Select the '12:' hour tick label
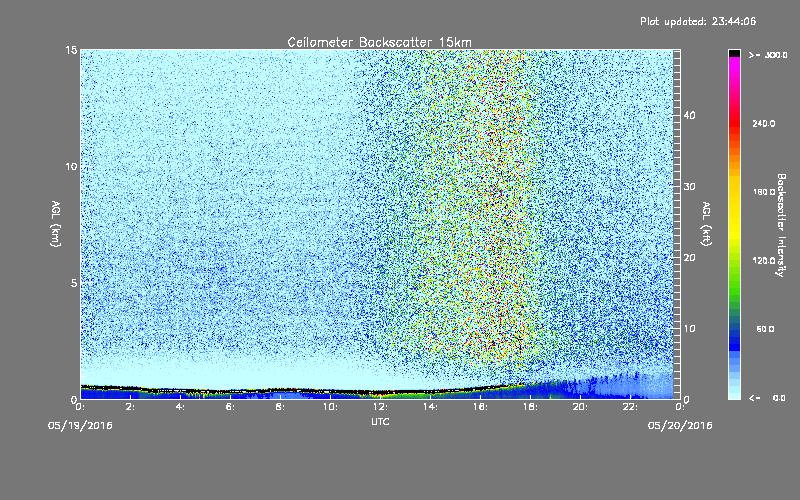 (381, 407)
